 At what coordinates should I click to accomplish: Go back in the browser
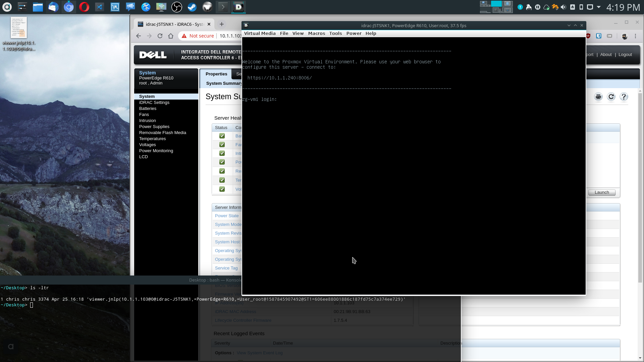point(139,36)
